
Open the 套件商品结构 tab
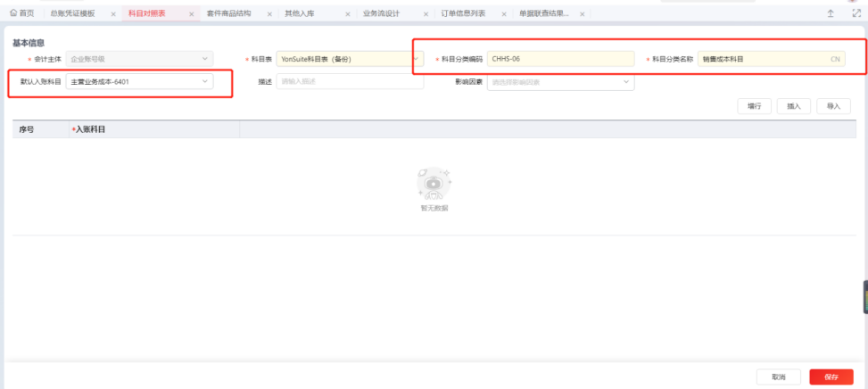click(228, 13)
